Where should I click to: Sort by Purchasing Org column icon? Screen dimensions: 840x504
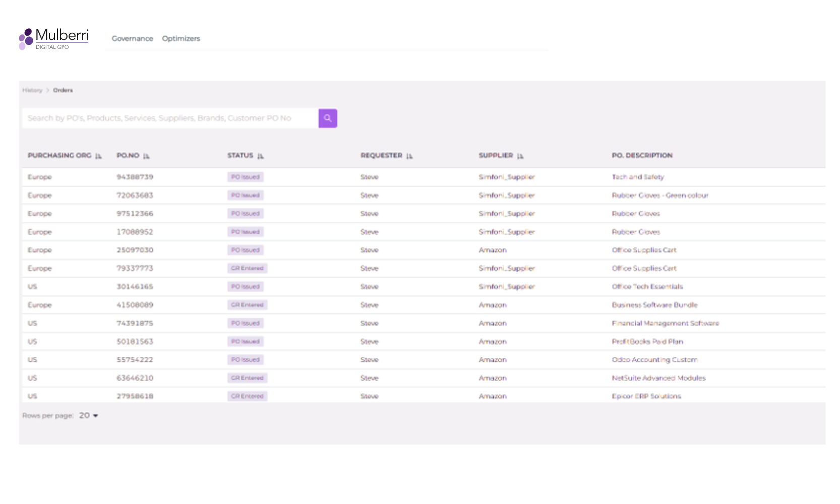coord(98,156)
